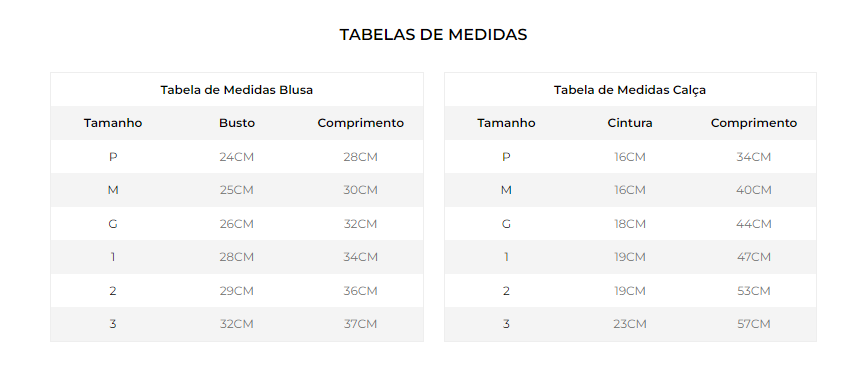The width and height of the screenshot is (852, 374).
Task: Click the 34CM calça length for size P
Action: (x=754, y=157)
